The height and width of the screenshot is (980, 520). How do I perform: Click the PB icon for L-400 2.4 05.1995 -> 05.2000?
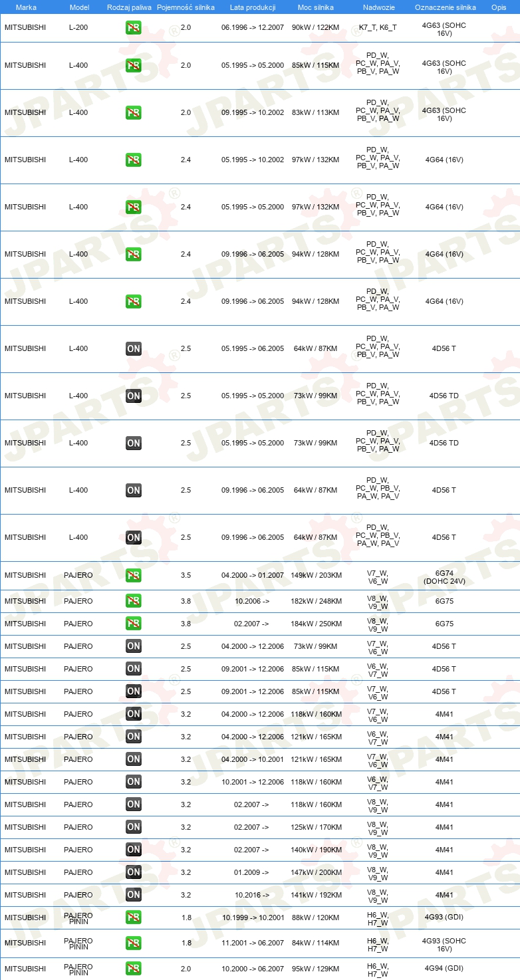pyautogui.click(x=134, y=207)
